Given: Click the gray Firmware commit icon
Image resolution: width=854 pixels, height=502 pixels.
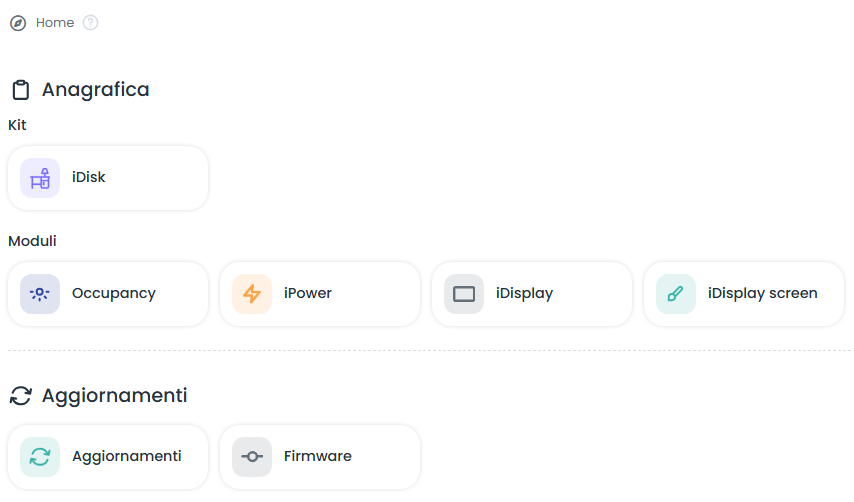Looking at the screenshot, I should pyautogui.click(x=252, y=457).
